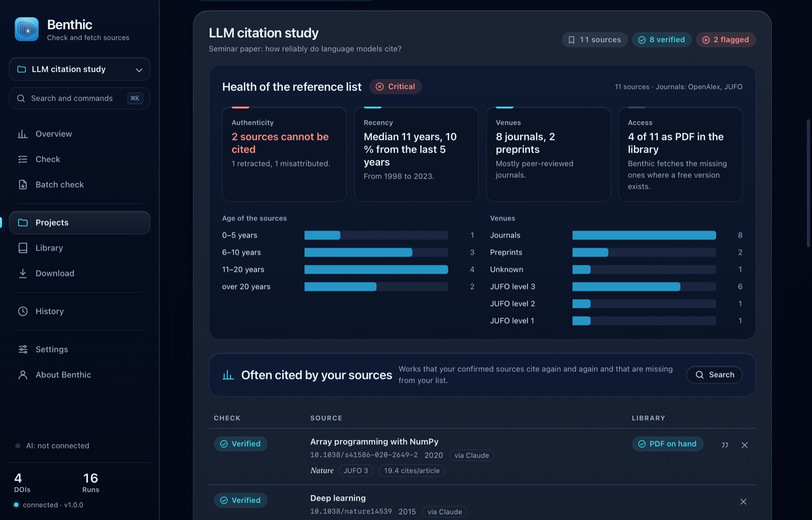Click the via Claude tag on NumPy row

472,455
